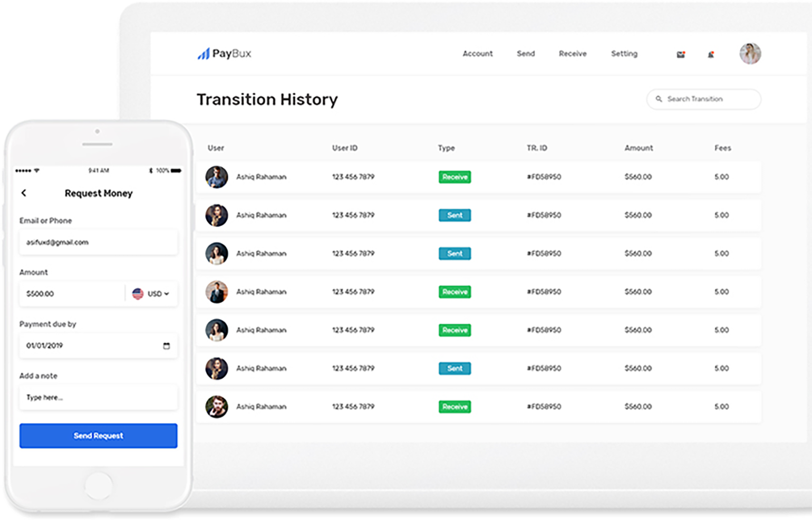Open the profile avatar in the top header

point(750,54)
